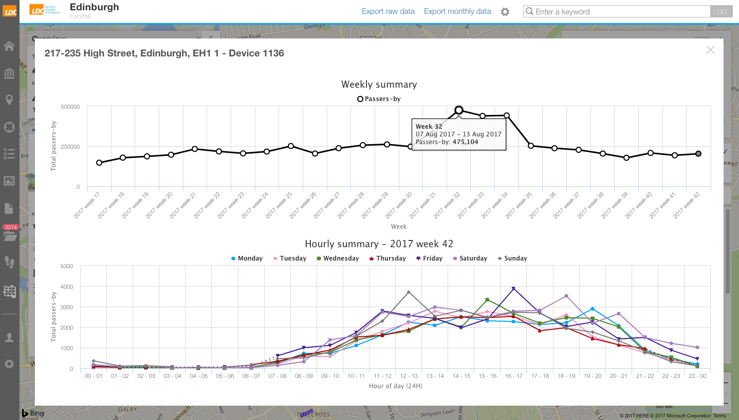Click the magnifier icon in the search box
Screen dimensions: 739x420
coord(529,11)
